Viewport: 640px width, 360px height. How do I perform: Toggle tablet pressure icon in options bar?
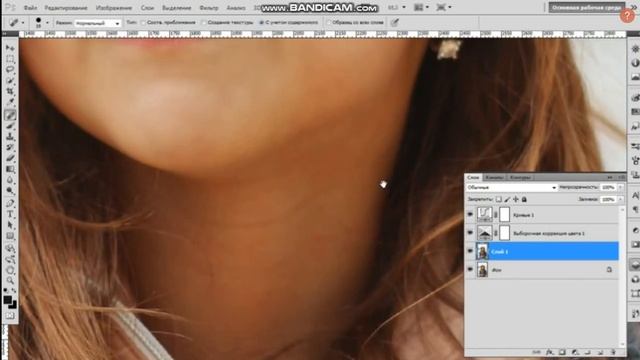[394, 22]
